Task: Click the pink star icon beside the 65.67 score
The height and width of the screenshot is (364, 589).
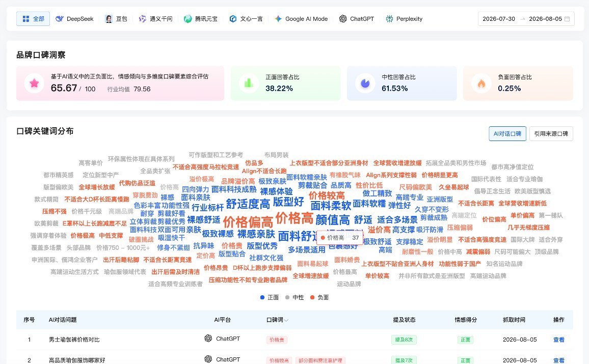Action: (x=34, y=83)
